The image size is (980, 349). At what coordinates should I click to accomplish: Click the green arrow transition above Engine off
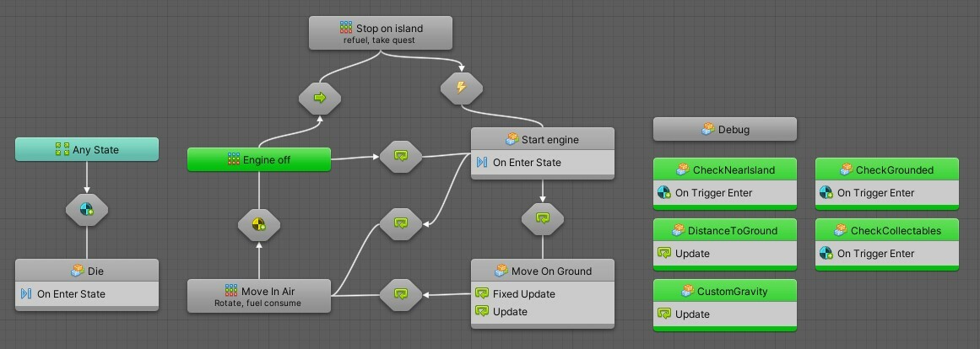tap(320, 98)
